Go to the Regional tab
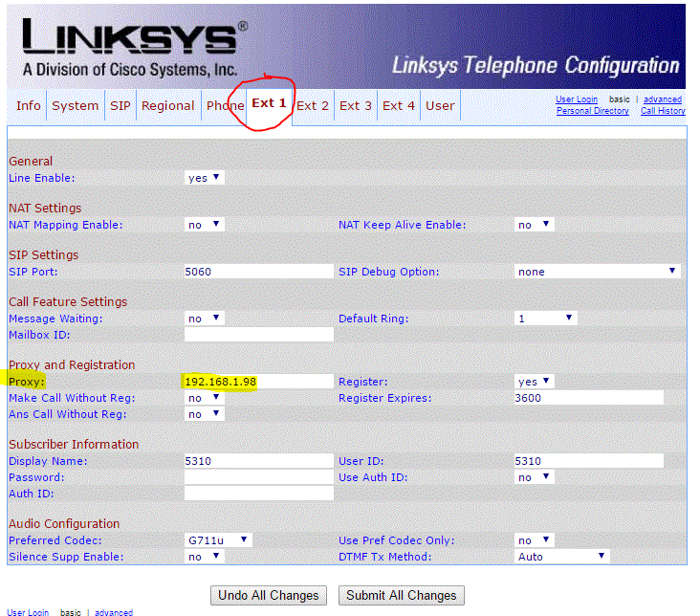Image resolution: width=700 pixels, height=616 pixels. (168, 106)
